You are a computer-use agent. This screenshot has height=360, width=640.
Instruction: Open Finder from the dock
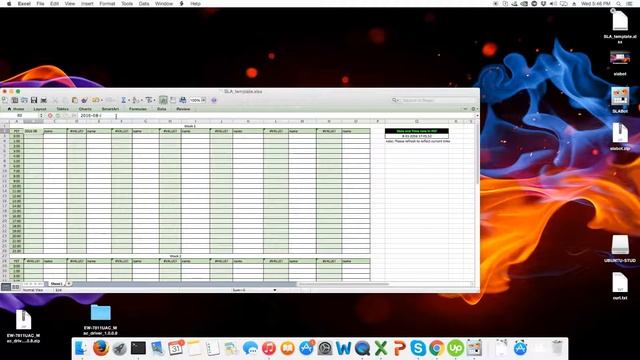[82, 348]
